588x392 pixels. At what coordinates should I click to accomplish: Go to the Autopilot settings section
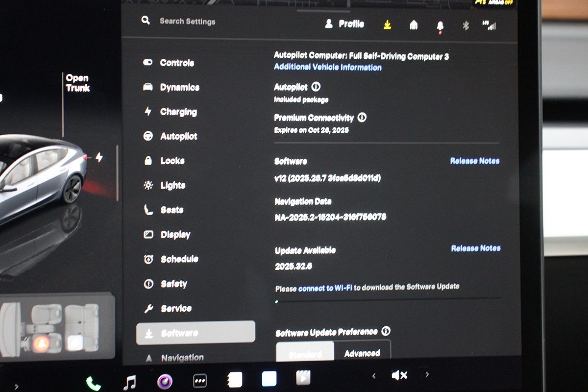178,136
